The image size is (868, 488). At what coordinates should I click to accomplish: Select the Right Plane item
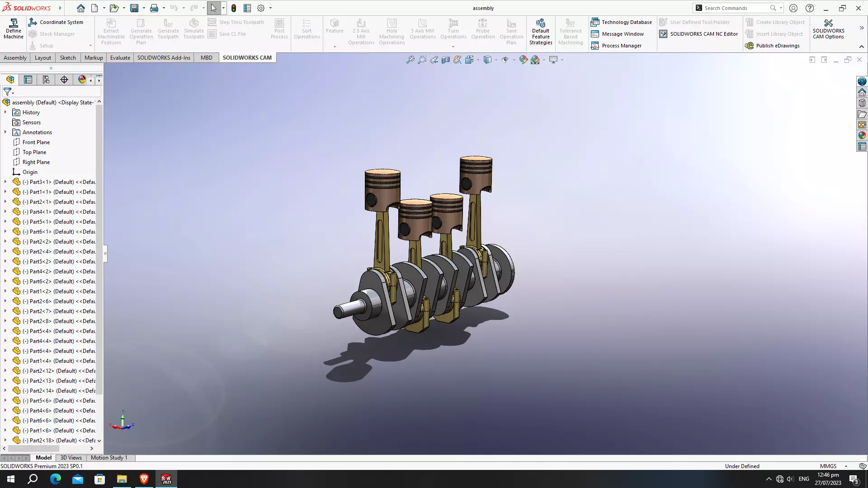[x=36, y=162]
